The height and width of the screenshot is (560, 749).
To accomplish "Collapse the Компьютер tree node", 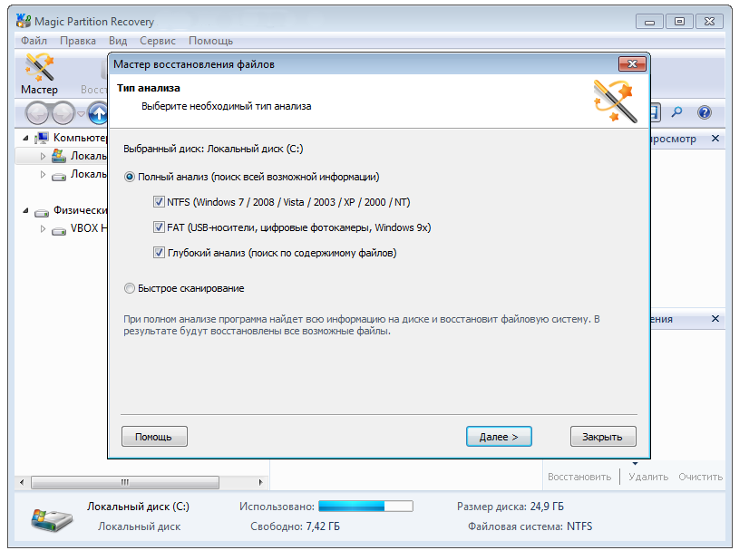I will [x=25, y=138].
